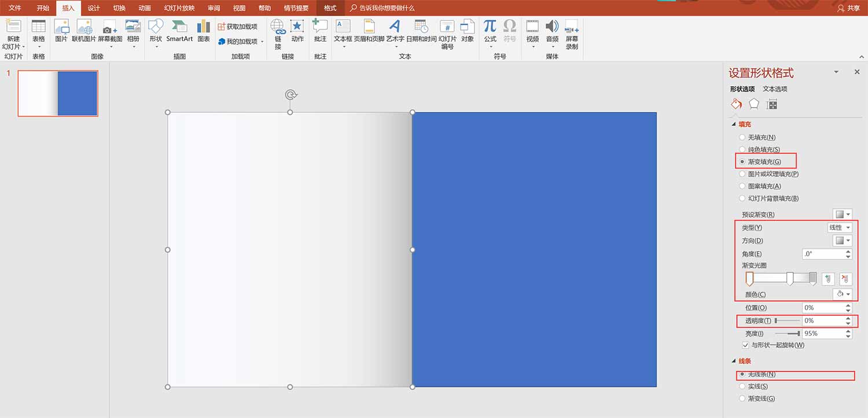Switch to the 设计 design tab
Image resolution: width=868 pixels, height=418 pixels.
(94, 8)
